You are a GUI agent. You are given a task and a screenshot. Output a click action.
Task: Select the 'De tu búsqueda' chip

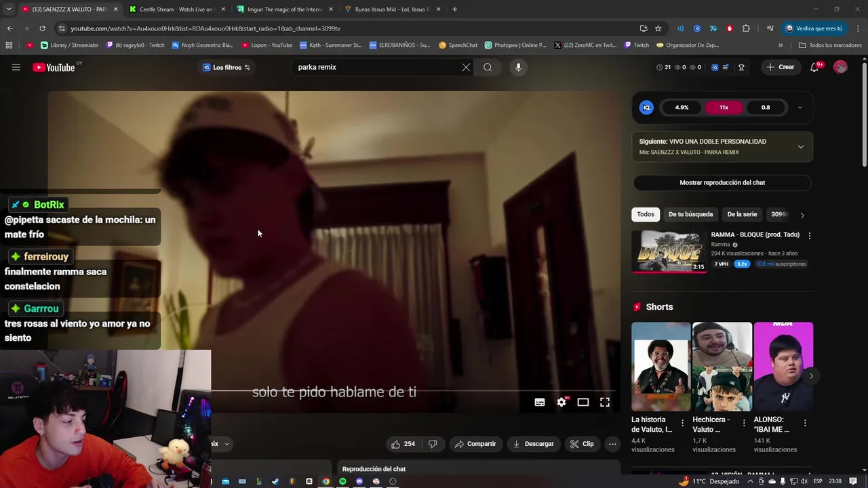[690, 214]
